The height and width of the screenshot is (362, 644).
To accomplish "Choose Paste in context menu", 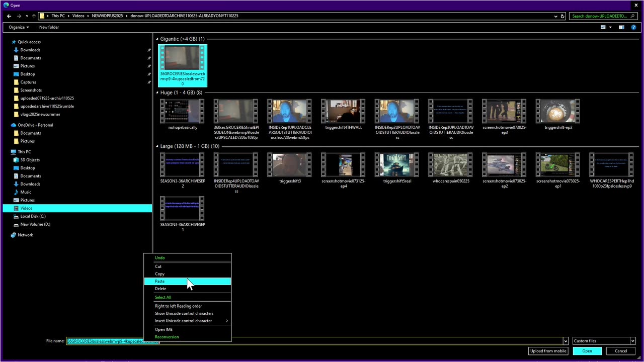I will pos(187,282).
